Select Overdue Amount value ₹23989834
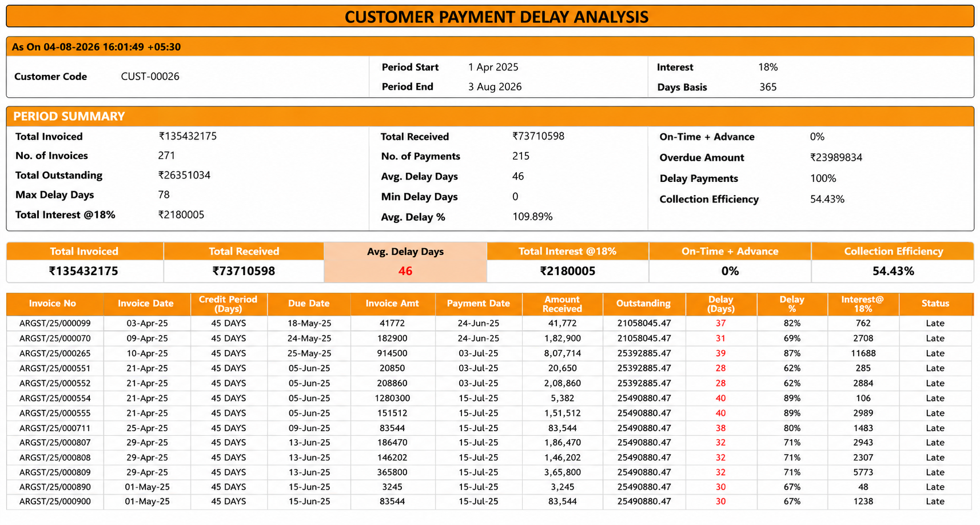This screenshot has height=525, width=980. 836,157
